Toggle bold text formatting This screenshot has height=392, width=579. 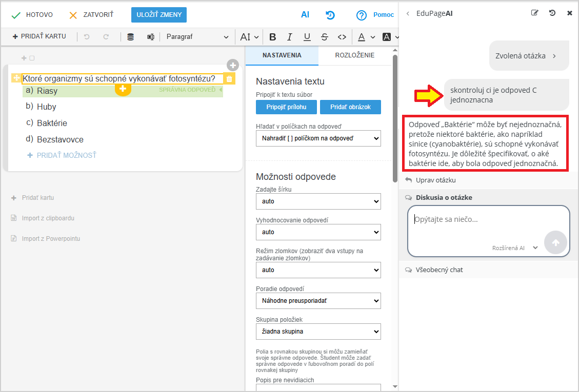(272, 37)
